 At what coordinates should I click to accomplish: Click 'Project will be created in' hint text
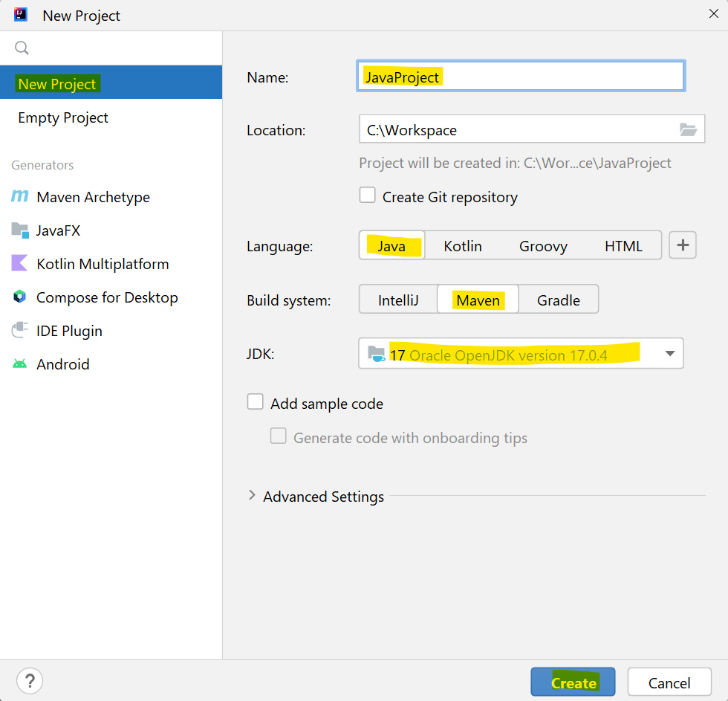coord(515,163)
